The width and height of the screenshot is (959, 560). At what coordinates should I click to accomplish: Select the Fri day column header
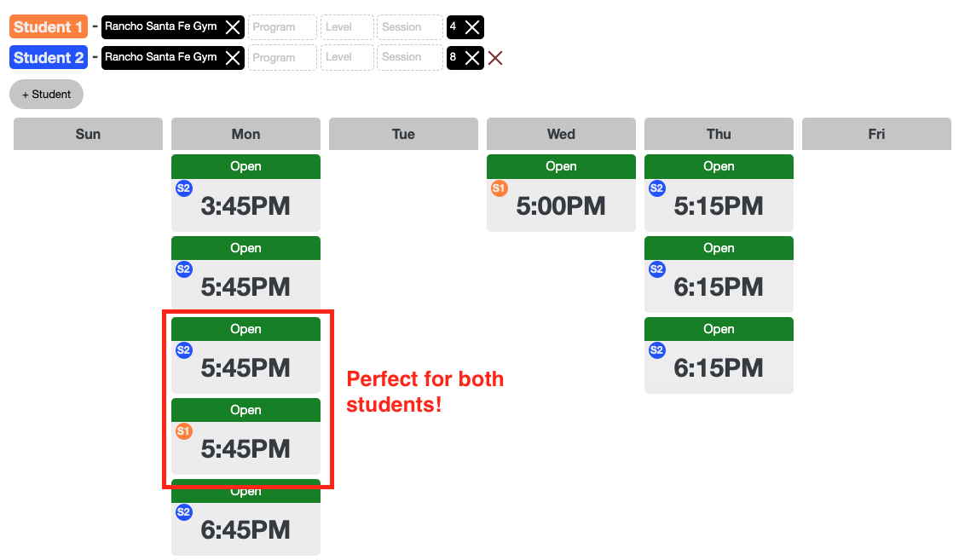tap(876, 134)
